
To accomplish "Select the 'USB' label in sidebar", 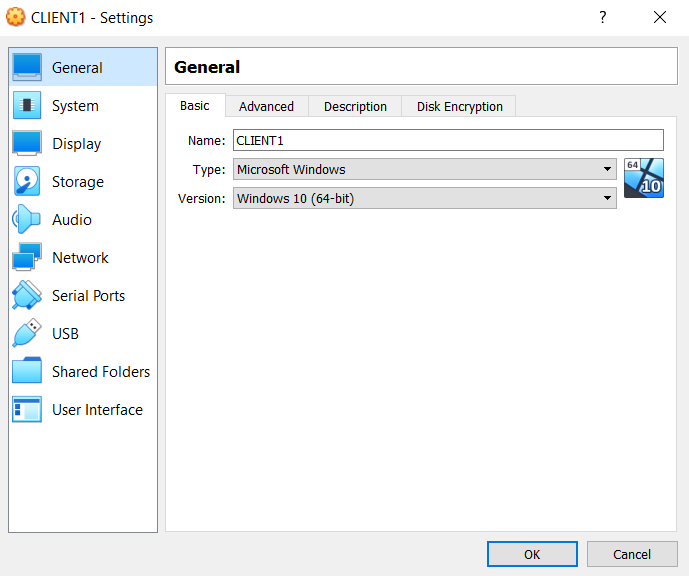I will click(x=65, y=333).
